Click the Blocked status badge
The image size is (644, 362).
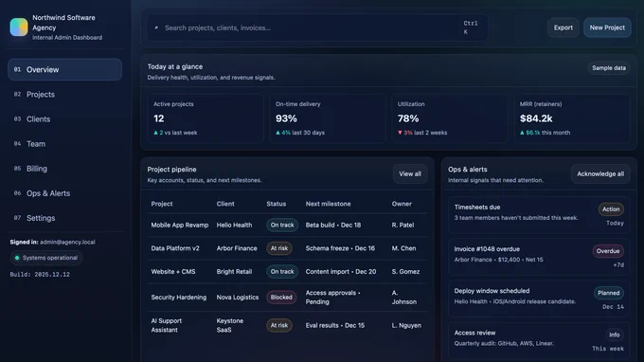click(x=281, y=297)
